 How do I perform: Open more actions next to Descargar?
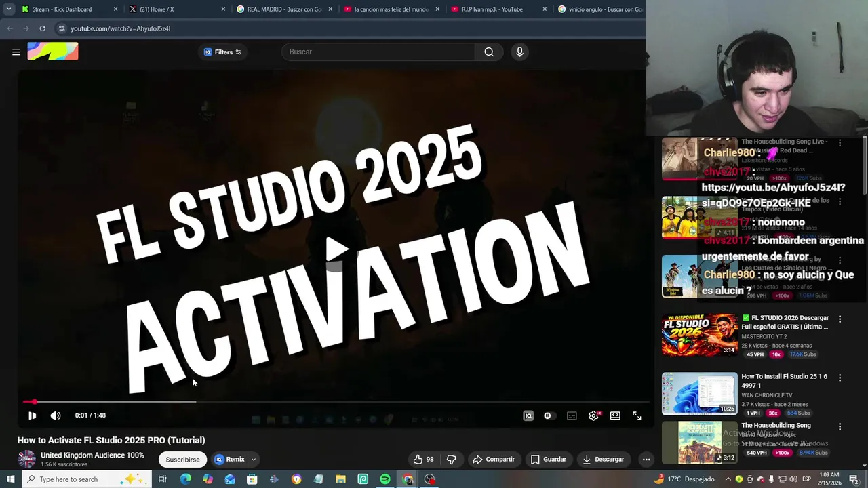coord(646,459)
